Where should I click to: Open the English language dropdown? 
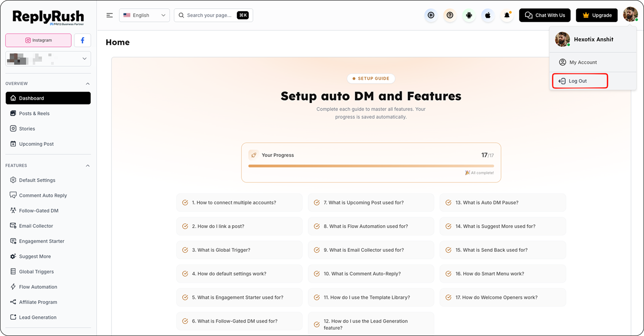point(144,15)
